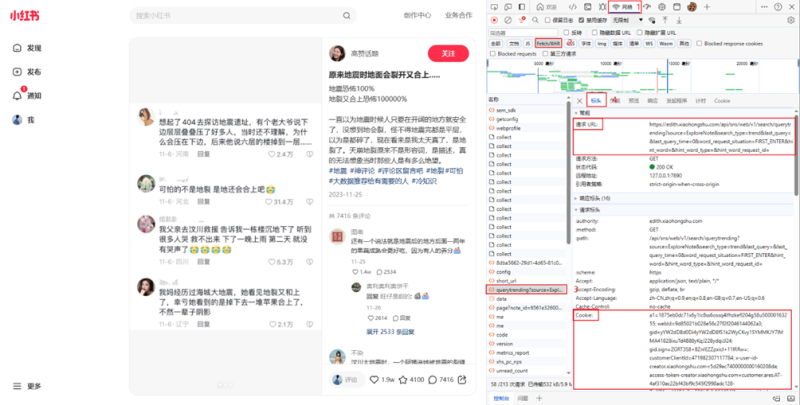Select the 预览 request detail tab
This screenshot has width=800, height=405.
pyautogui.click(x=633, y=101)
